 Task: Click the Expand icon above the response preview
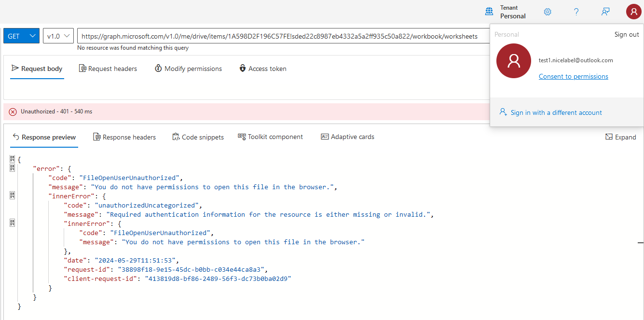click(620, 137)
